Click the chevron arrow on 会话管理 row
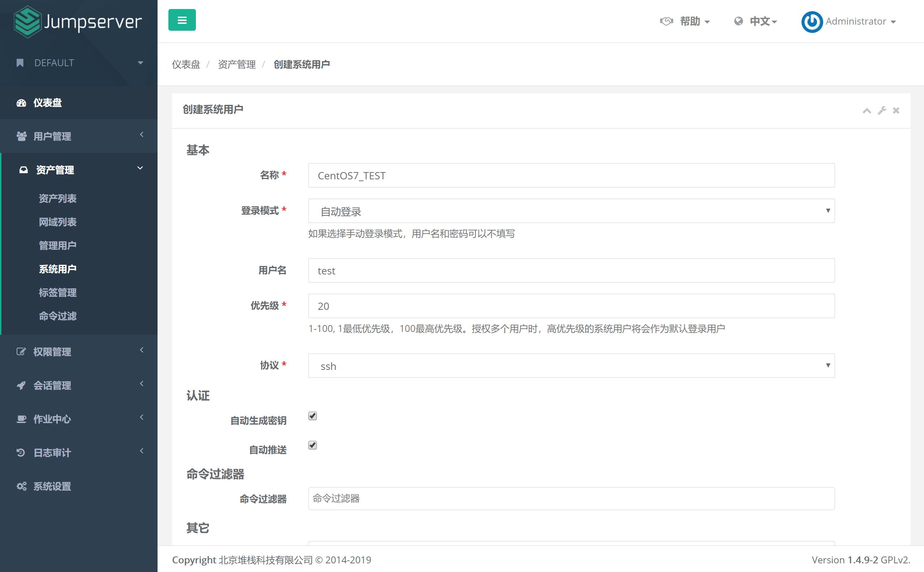924x572 pixels. (x=142, y=384)
